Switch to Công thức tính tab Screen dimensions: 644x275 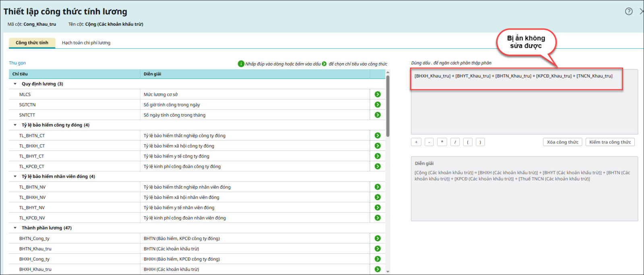point(32,43)
